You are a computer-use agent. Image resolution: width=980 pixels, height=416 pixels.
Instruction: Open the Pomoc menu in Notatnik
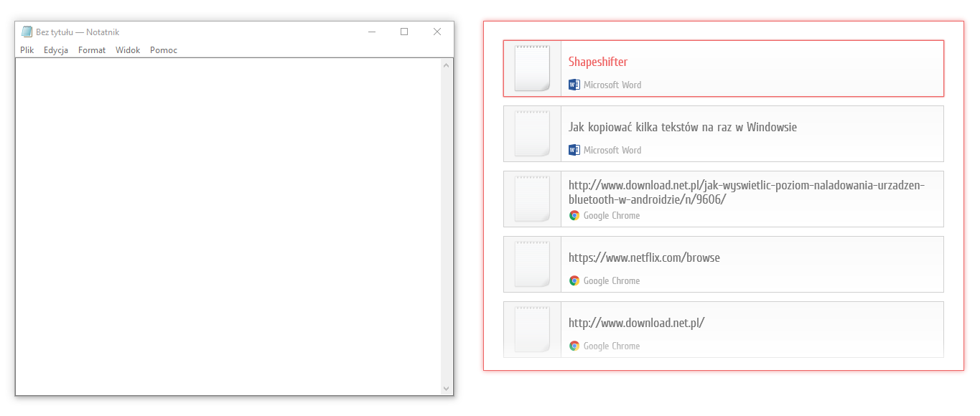coord(164,50)
